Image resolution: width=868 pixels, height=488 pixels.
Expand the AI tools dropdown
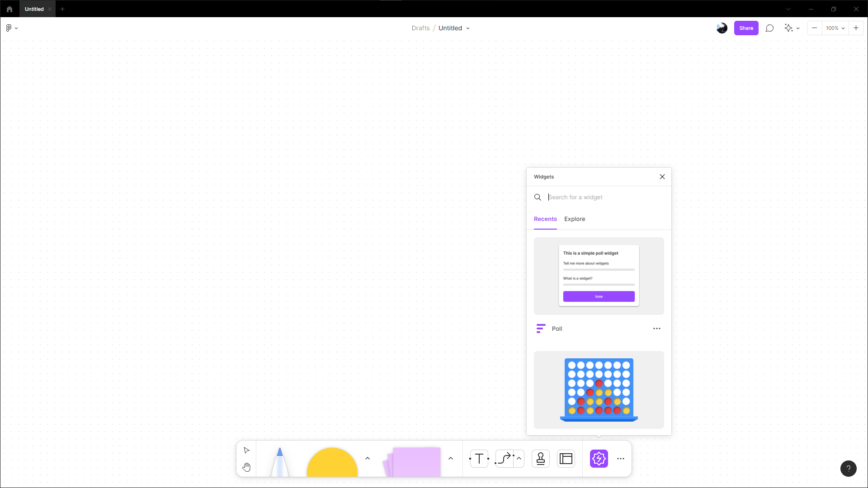click(x=797, y=28)
